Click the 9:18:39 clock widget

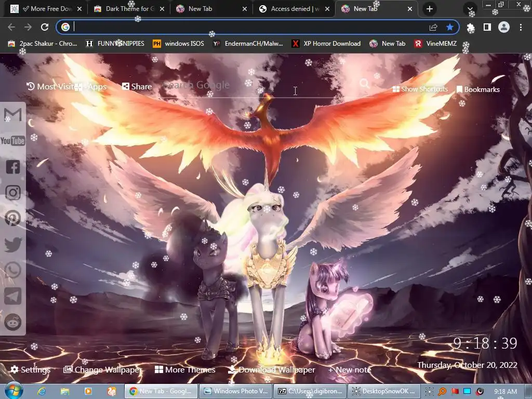pos(485,343)
